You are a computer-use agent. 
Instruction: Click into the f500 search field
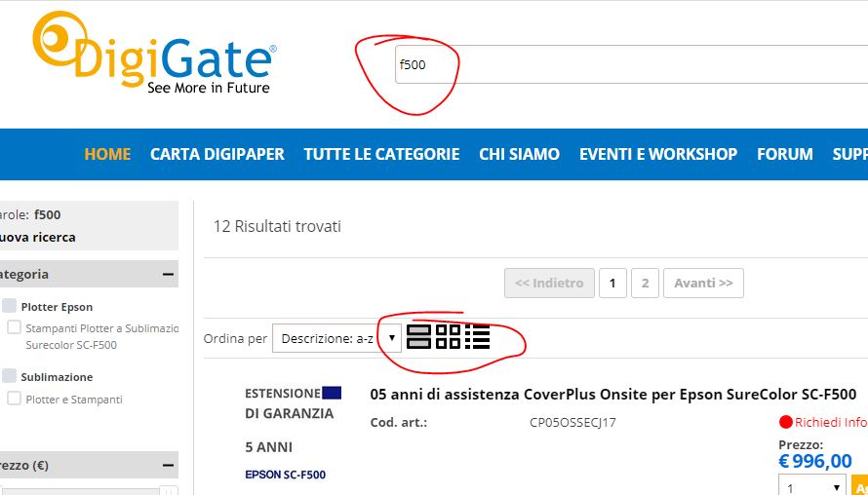coord(631,64)
